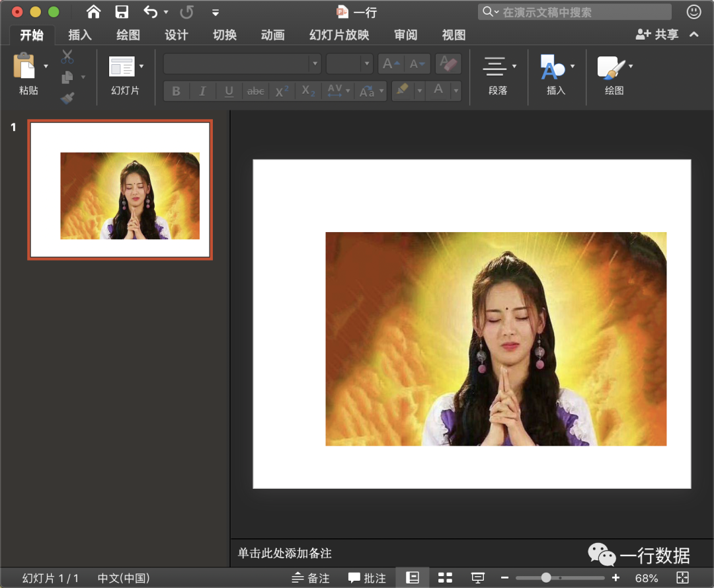Switch to the 插入 ribbon tab

[80, 35]
